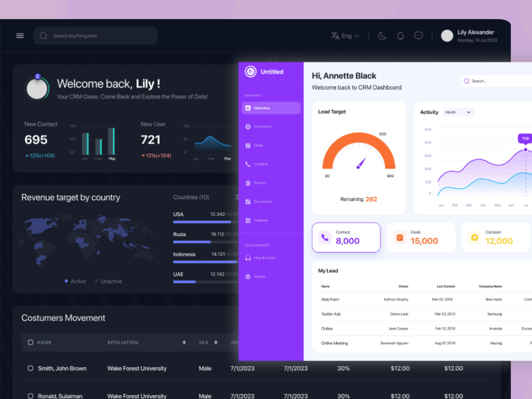Click the USA revenue progress bar
Screen dimensions: 532x399
(x=205, y=222)
